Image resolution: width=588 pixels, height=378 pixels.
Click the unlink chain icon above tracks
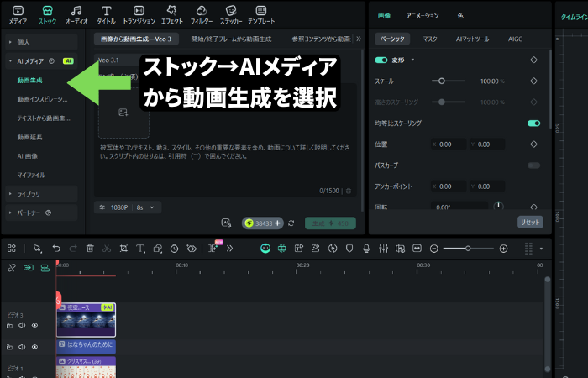click(x=12, y=268)
